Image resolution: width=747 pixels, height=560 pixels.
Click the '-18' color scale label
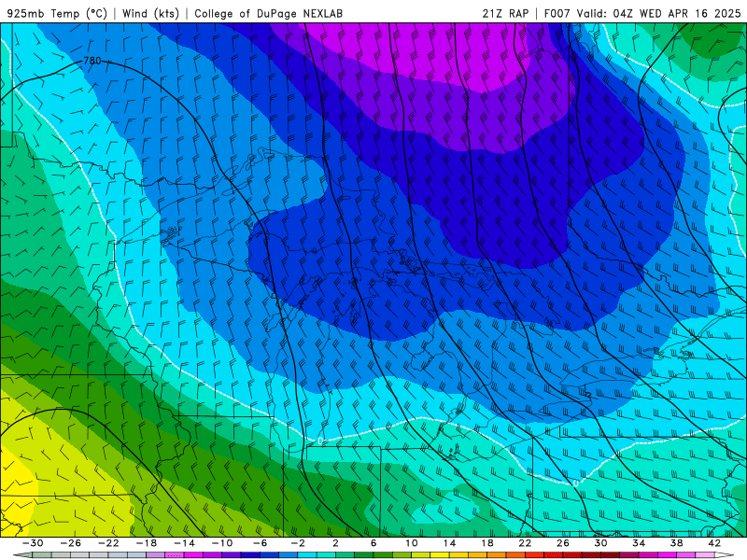point(147,543)
